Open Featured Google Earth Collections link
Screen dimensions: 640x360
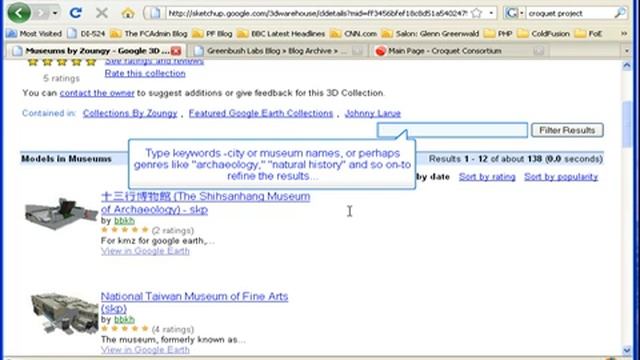(261, 113)
